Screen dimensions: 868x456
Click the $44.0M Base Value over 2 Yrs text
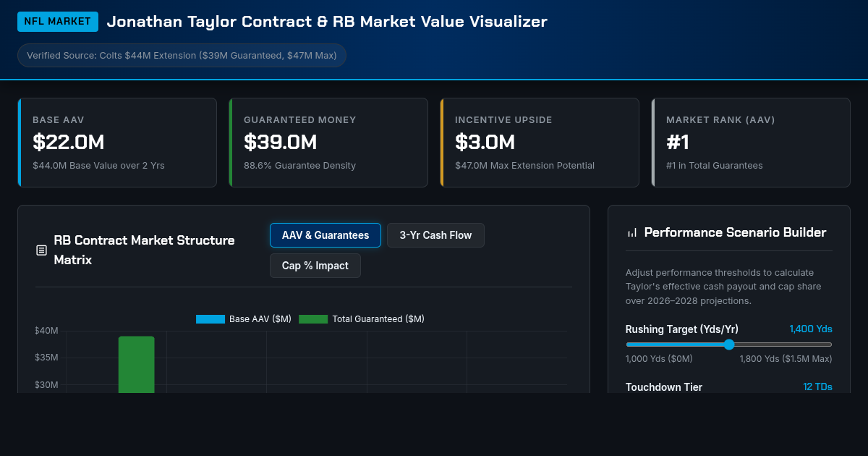point(98,166)
